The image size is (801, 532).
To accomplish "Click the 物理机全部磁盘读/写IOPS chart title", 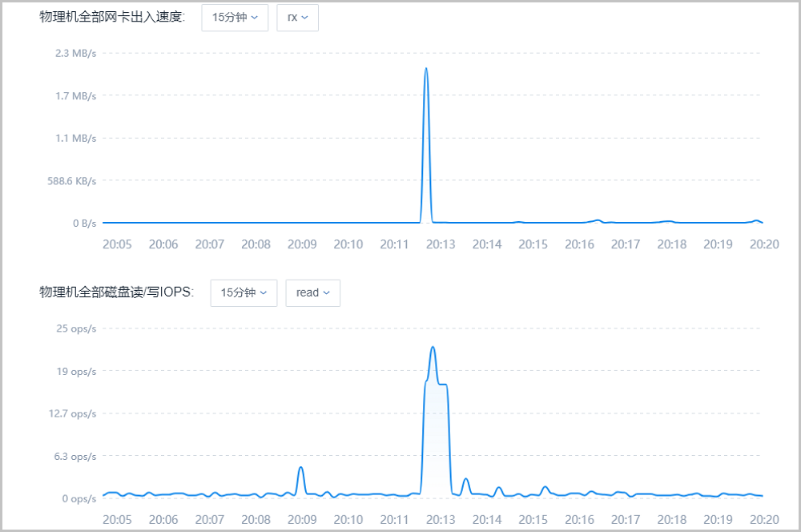I will point(117,292).
